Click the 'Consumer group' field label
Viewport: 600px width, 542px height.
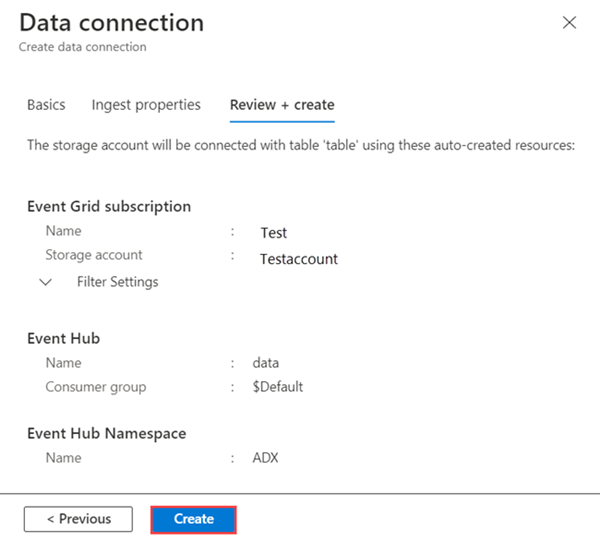coord(95,387)
